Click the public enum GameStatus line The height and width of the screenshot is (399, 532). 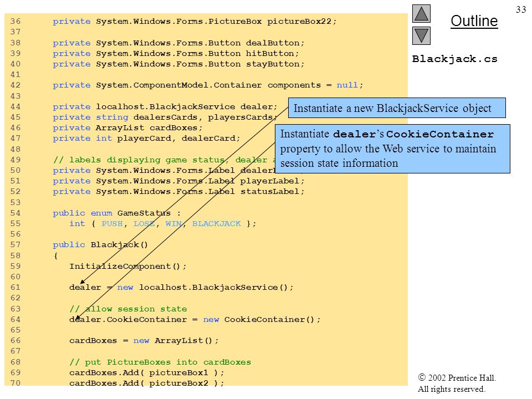(117, 213)
